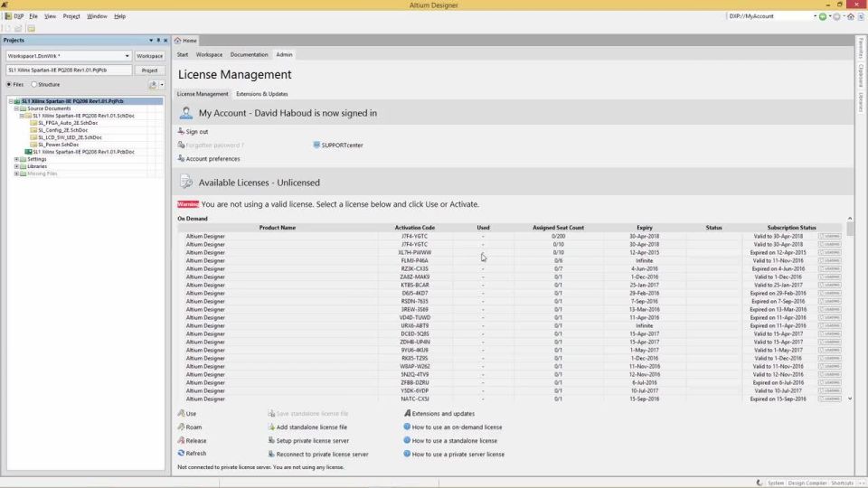Open How to use a private server license
The image size is (868, 488).
(454, 455)
